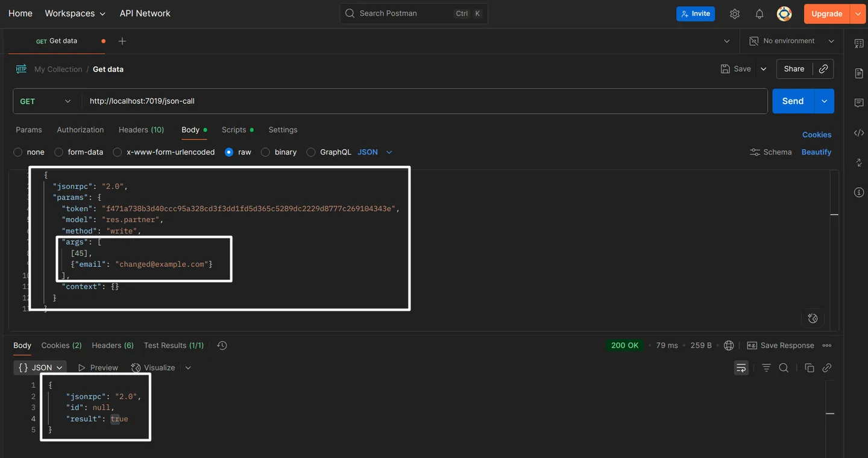
Task: Open the Scripts tab
Action: [237, 130]
